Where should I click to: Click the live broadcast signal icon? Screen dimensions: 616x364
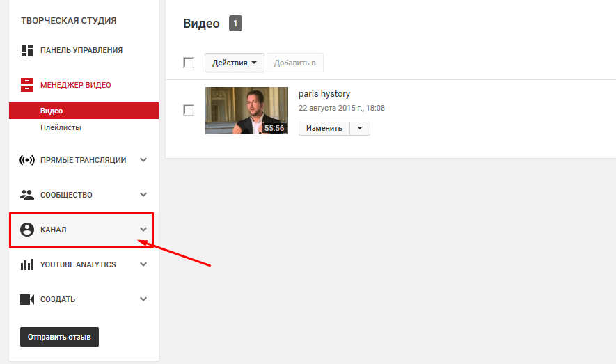pos(27,160)
